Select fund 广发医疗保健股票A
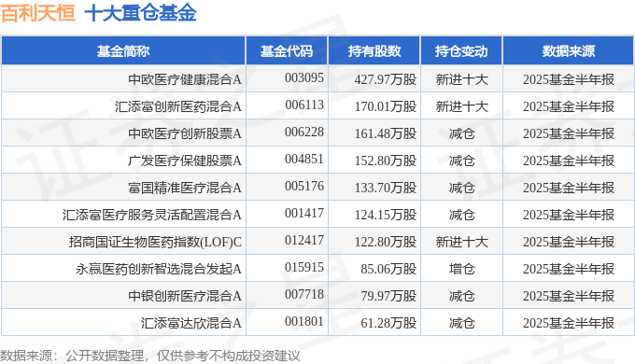The image size is (635, 364). pyautogui.click(x=185, y=161)
